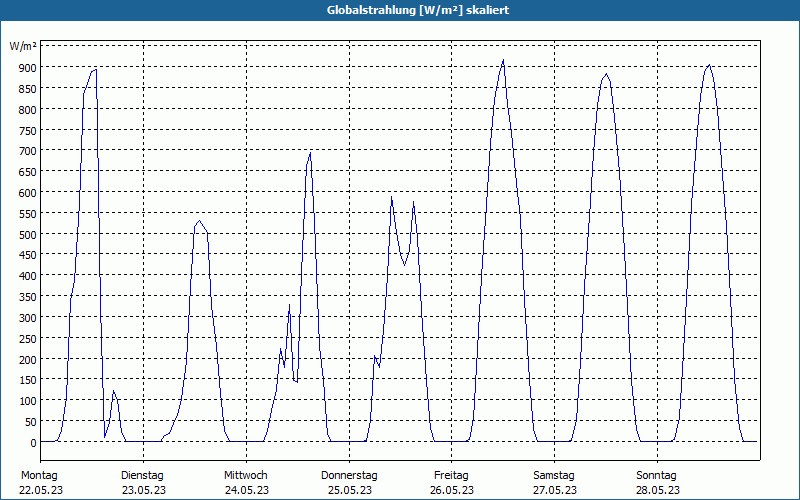Click the Donnerstag day label
Screen dimensions: 800x500
pyautogui.click(x=349, y=476)
